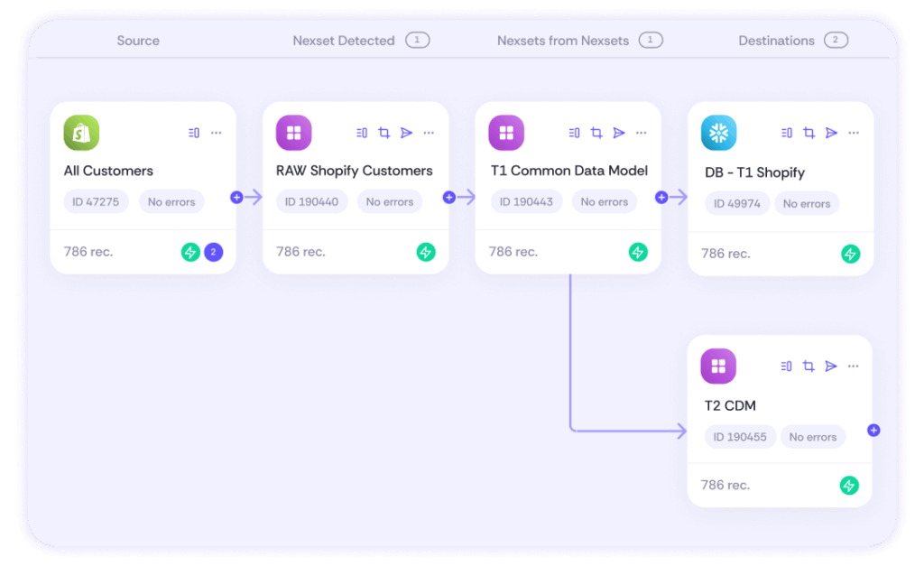Switch to the Destinations tab
The height and width of the screenshot is (566, 924).
(776, 41)
